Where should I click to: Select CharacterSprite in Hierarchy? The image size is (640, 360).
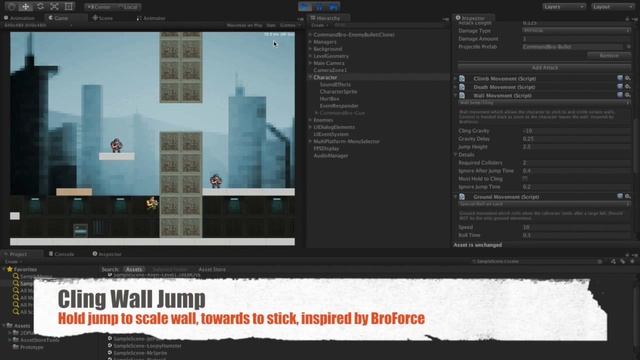click(338, 91)
